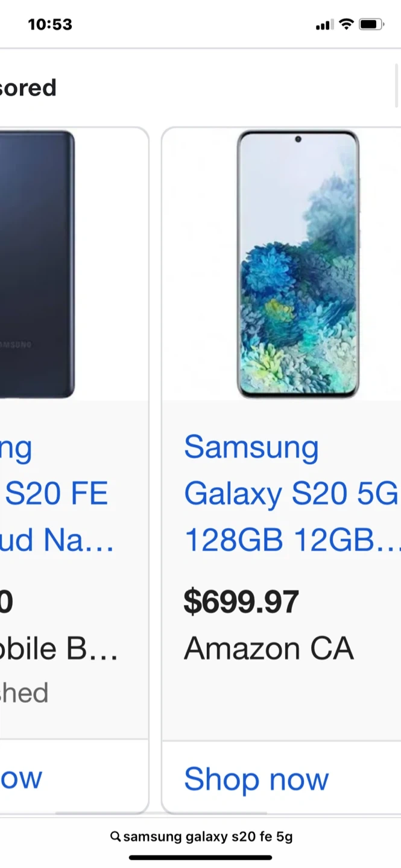
Task: Click Shop now under Amazon CA listing
Action: coord(256,779)
